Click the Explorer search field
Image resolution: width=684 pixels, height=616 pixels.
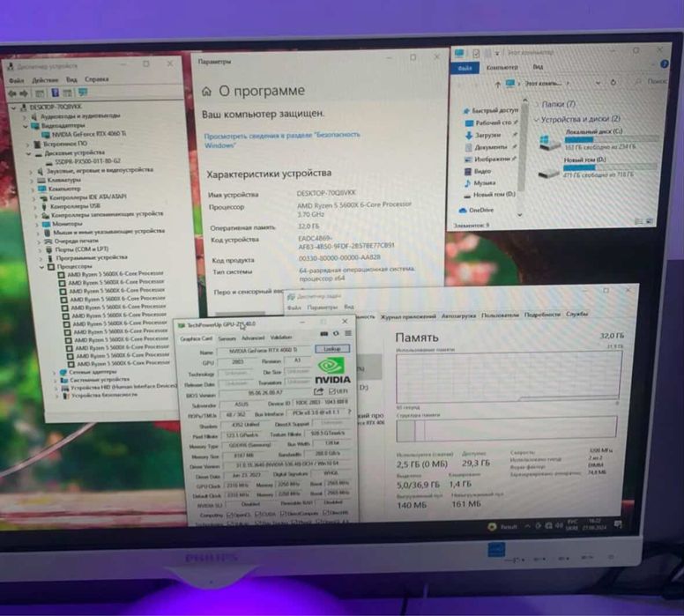click(652, 81)
